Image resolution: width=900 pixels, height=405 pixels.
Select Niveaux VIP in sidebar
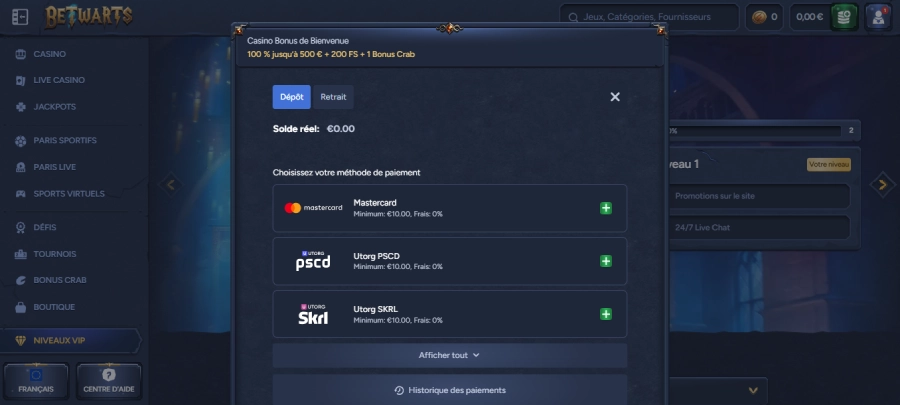coord(69,341)
